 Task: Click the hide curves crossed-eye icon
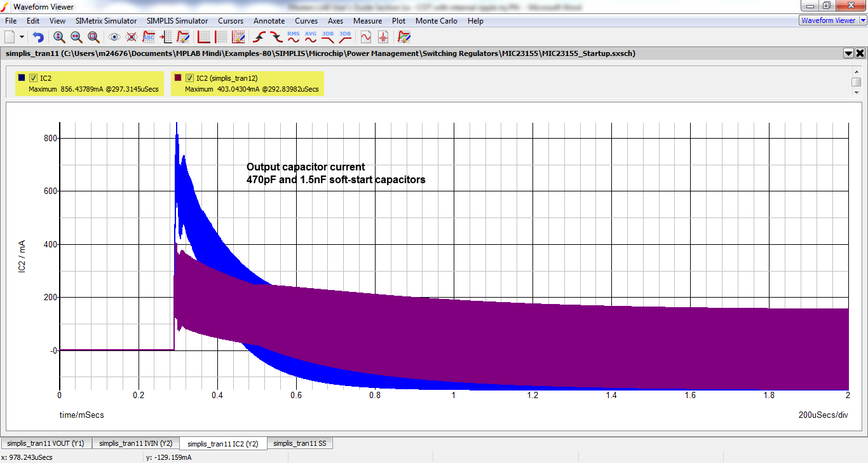131,37
